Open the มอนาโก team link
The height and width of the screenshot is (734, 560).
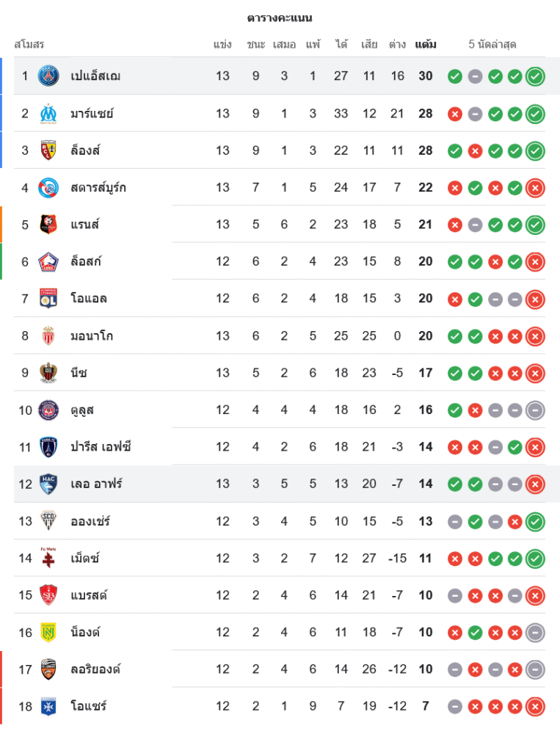(92, 335)
